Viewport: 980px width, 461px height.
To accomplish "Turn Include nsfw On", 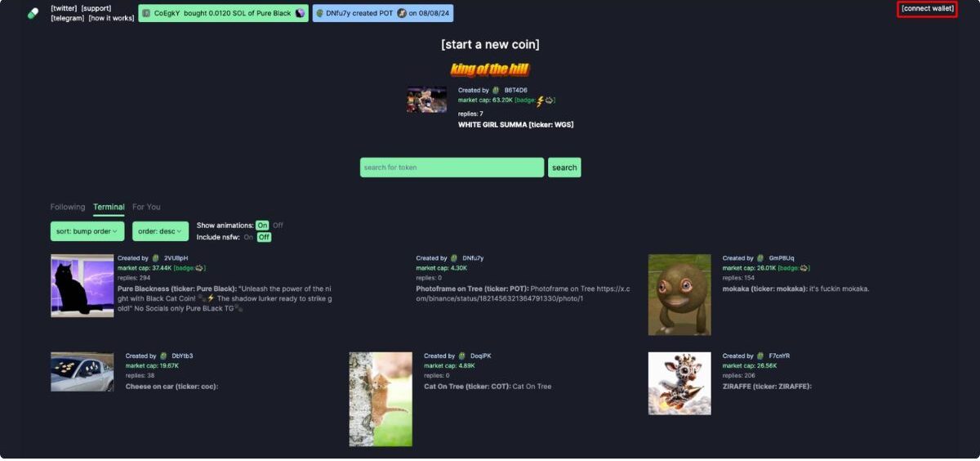I will 248,237.
